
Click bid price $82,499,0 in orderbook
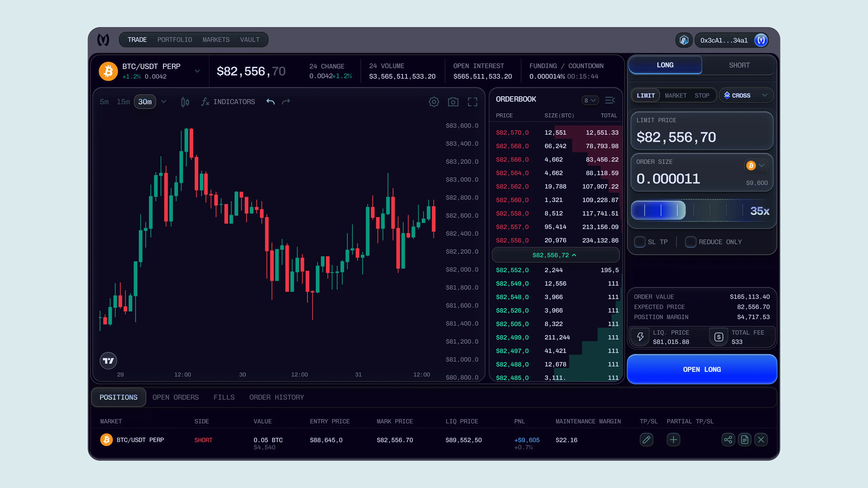tap(512, 338)
